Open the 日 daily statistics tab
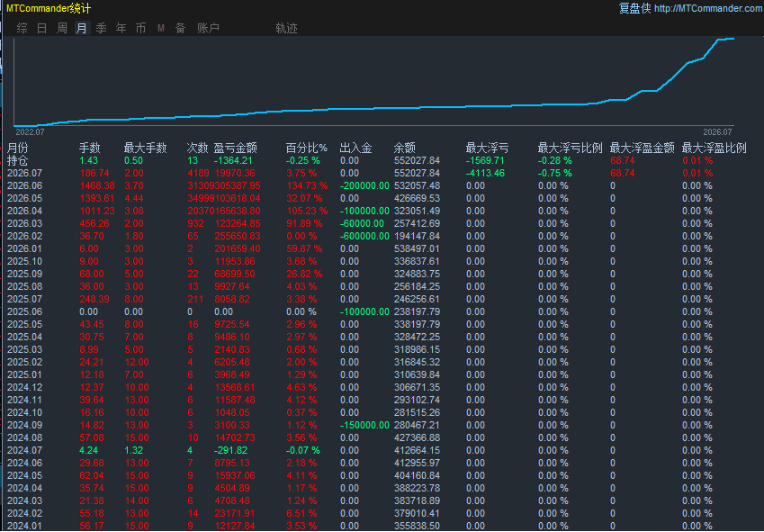Viewport: 764px width, 532px height. point(42,28)
